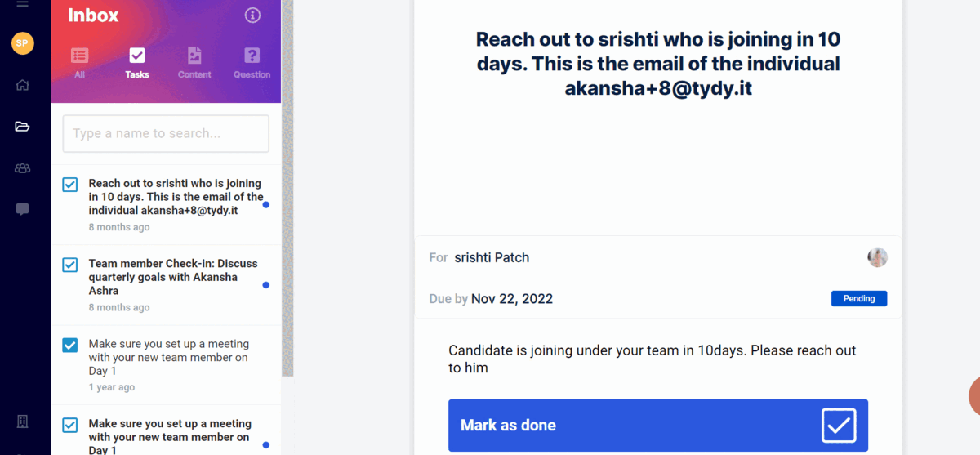Toggle checkbox for Reach out to srishti task
This screenshot has height=455, width=980.
point(70,185)
